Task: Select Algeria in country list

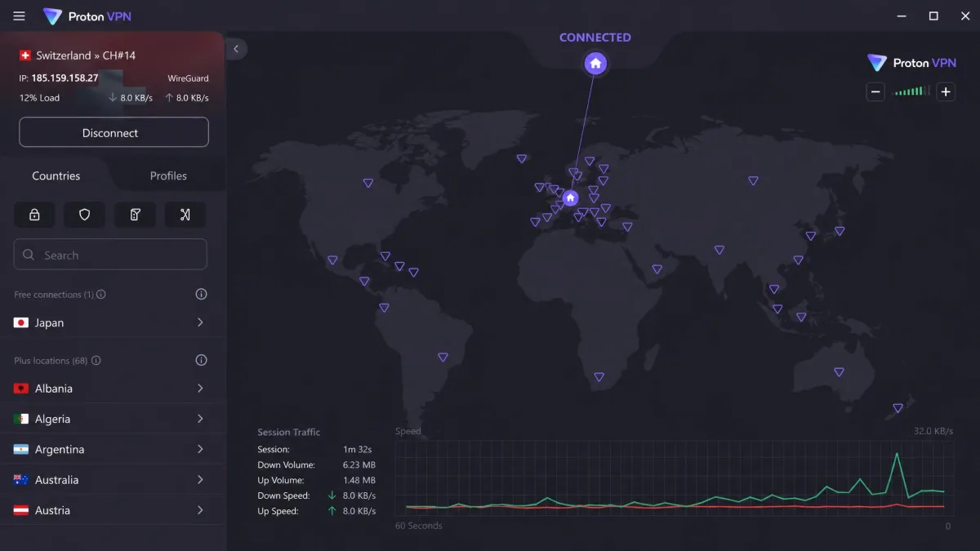Action: pos(113,419)
